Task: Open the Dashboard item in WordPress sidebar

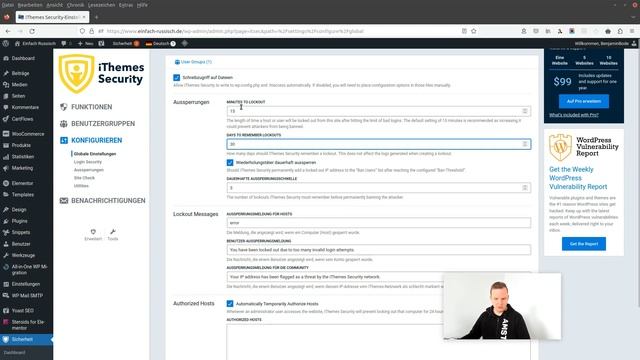Action: [23, 58]
